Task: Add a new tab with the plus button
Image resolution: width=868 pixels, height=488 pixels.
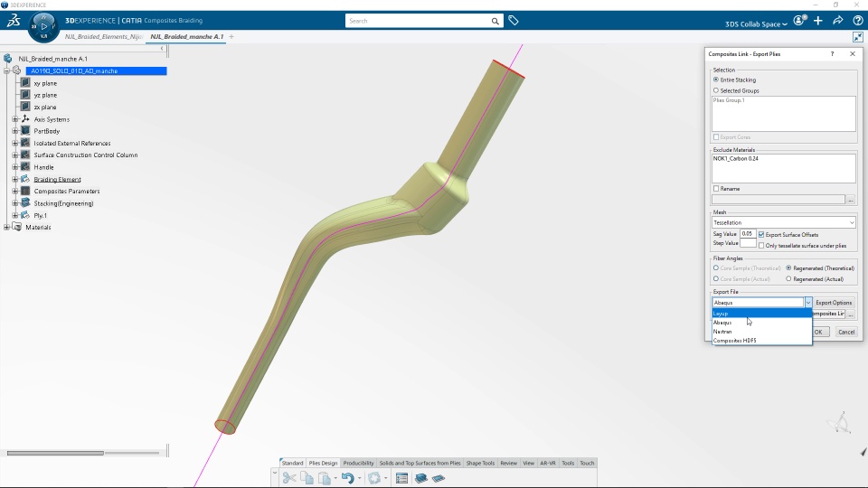Action: pos(231,36)
